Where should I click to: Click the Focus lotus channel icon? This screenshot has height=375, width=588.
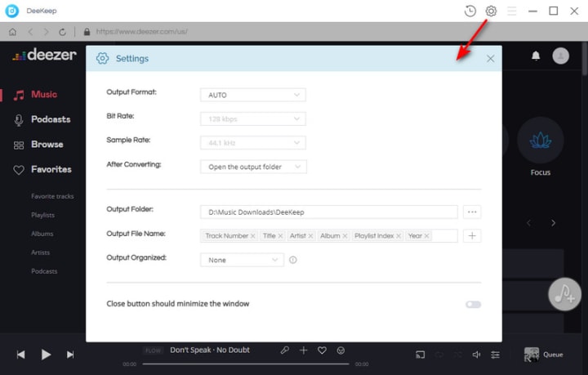541,141
